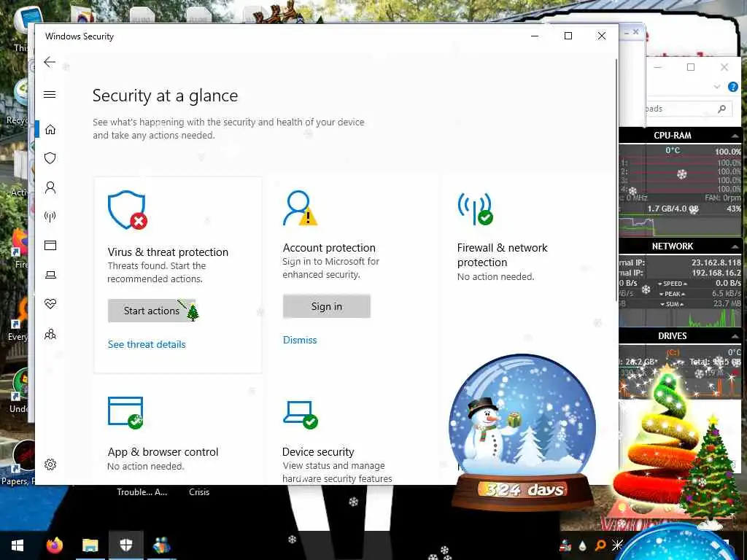This screenshot has width=747, height=560.
Task: Click the search box in background Explorer window
Action: 688,109
